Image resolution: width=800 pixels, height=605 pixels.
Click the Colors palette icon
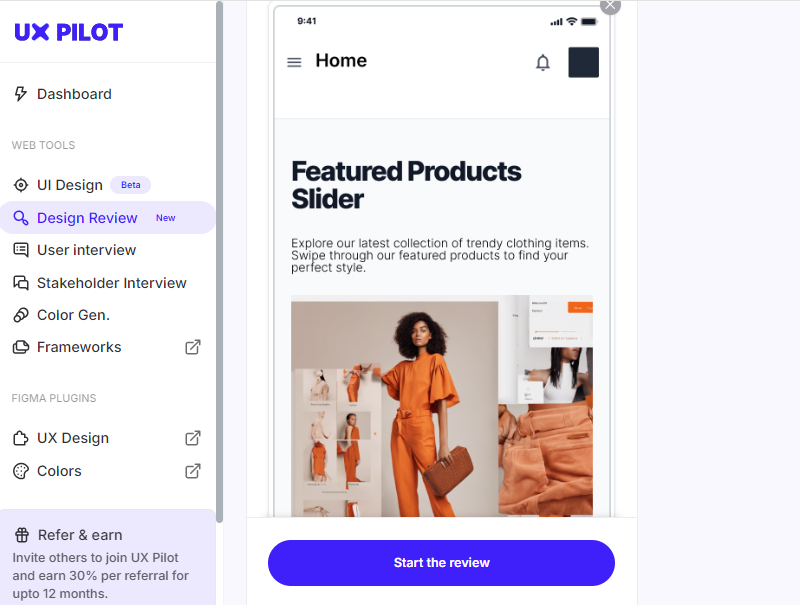pyautogui.click(x=21, y=471)
